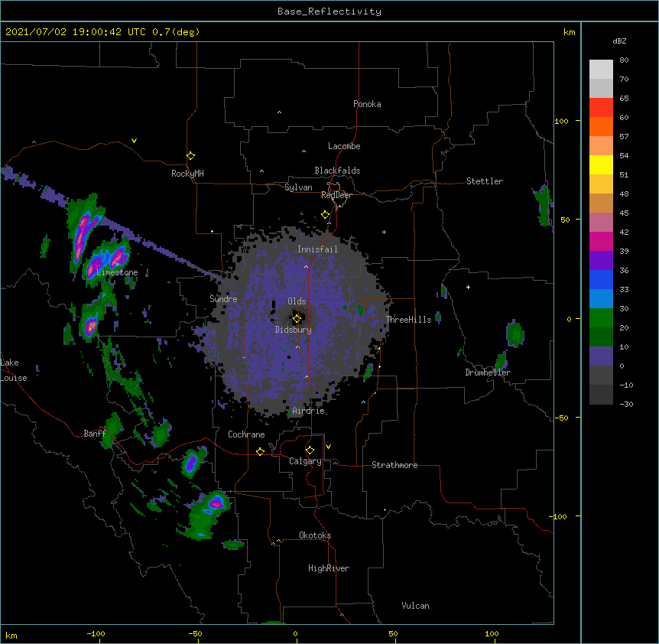The height and width of the screenshot is (644, 659).
Task: Click the green echo north of Drumheller
Action: point(515,333)
